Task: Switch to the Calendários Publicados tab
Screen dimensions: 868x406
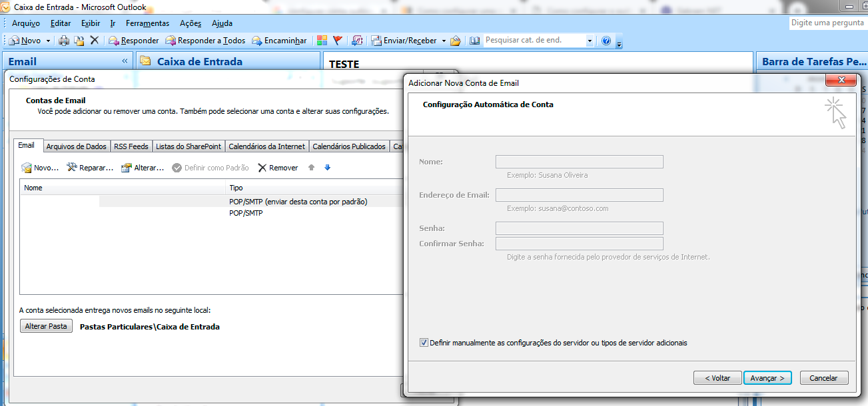Action: tap(349, 146)
